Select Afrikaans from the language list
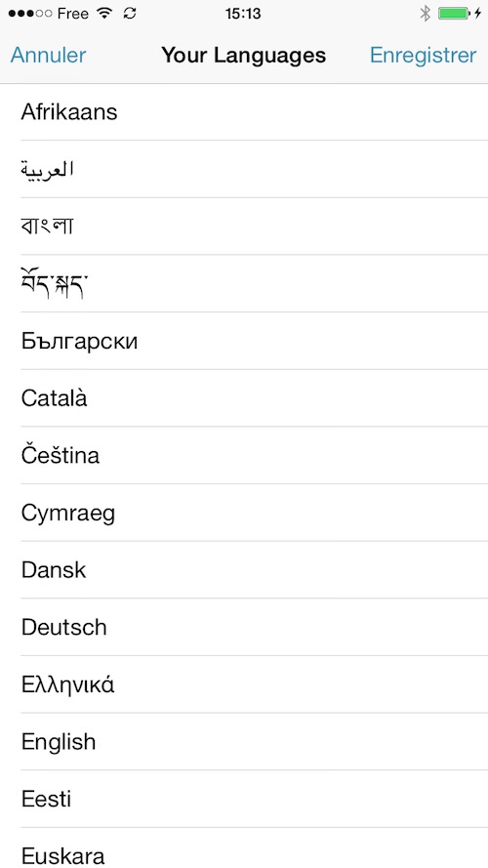Viewport: 488px width, 868px height. 244,112
